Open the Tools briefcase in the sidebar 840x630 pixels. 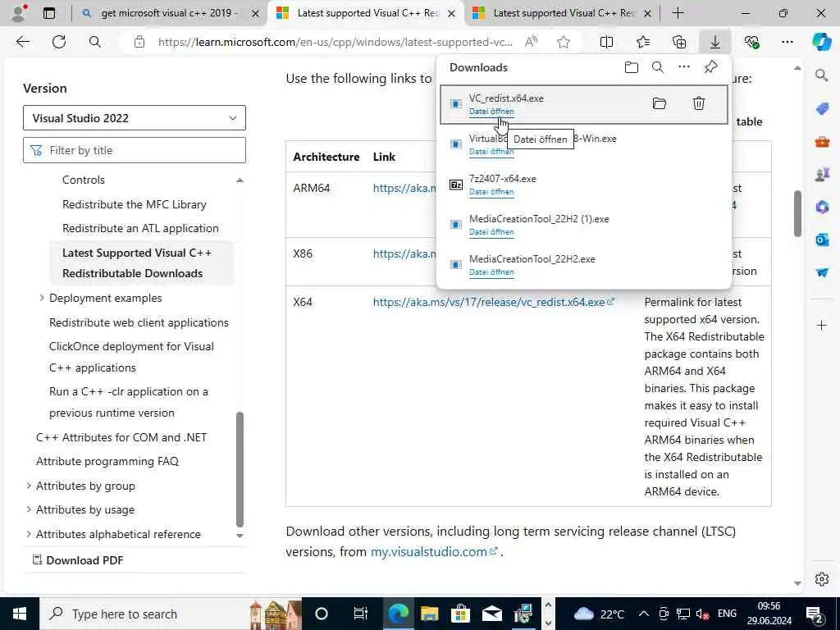822,142
